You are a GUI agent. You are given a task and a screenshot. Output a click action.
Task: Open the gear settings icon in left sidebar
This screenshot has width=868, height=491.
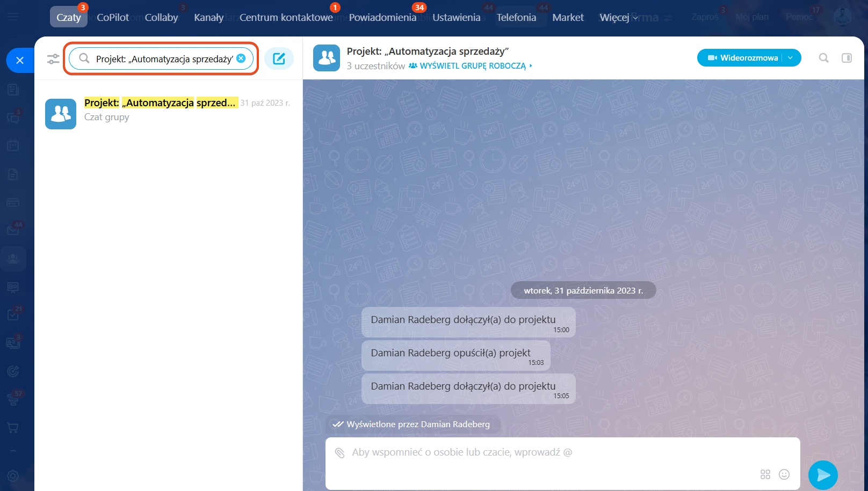coord(13,475)
